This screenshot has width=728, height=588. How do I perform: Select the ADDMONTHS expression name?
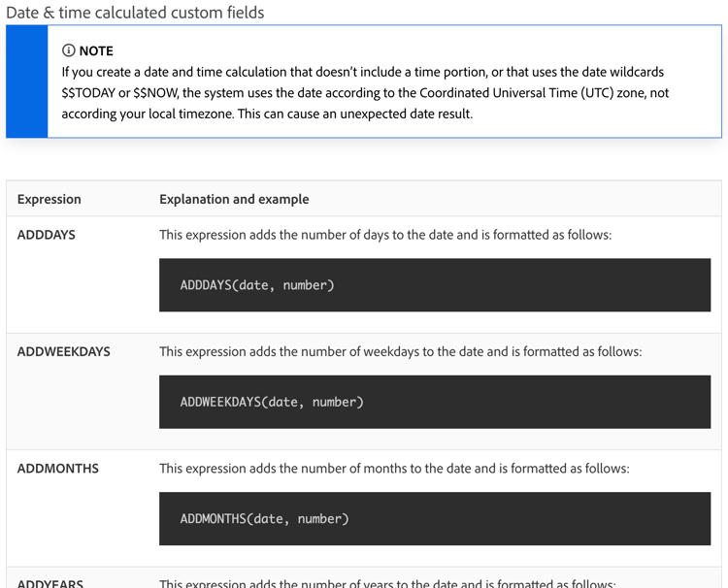click(58, 468)
